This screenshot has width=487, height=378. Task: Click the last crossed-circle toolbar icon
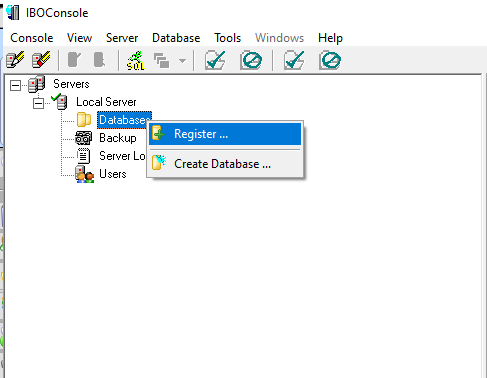pyautogui.click(x=330, y=60)
